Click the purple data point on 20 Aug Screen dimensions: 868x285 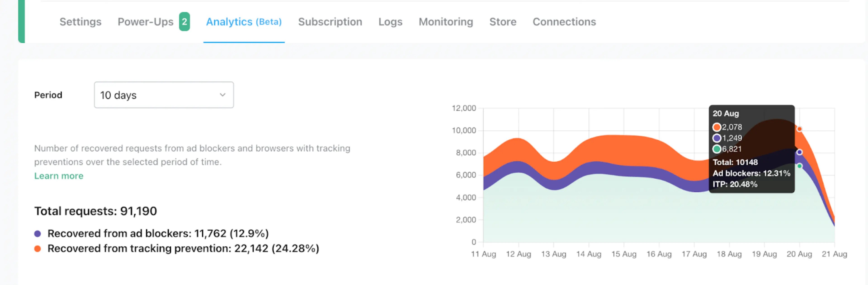799,152
